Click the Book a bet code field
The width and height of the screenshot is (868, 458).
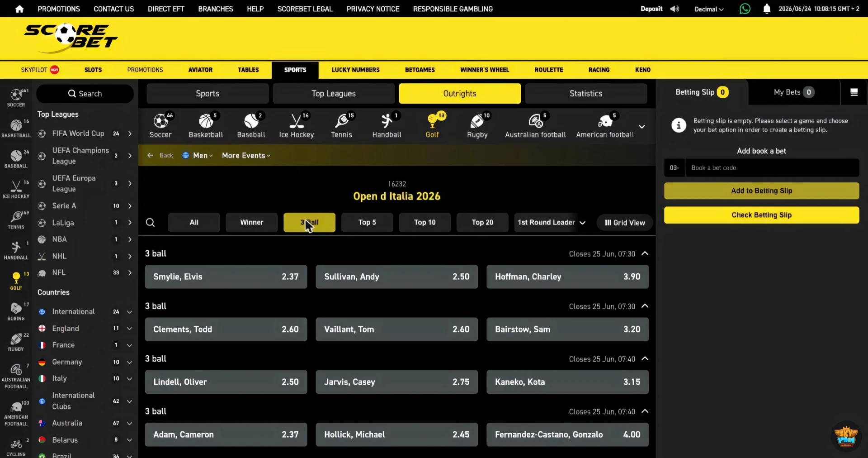[772, 168]
